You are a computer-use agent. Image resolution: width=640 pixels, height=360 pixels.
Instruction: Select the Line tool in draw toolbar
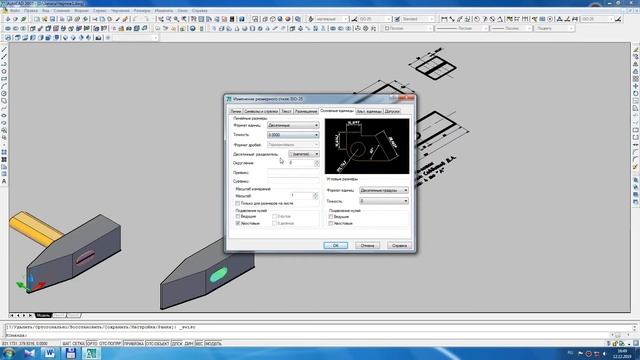coord(4,49)
